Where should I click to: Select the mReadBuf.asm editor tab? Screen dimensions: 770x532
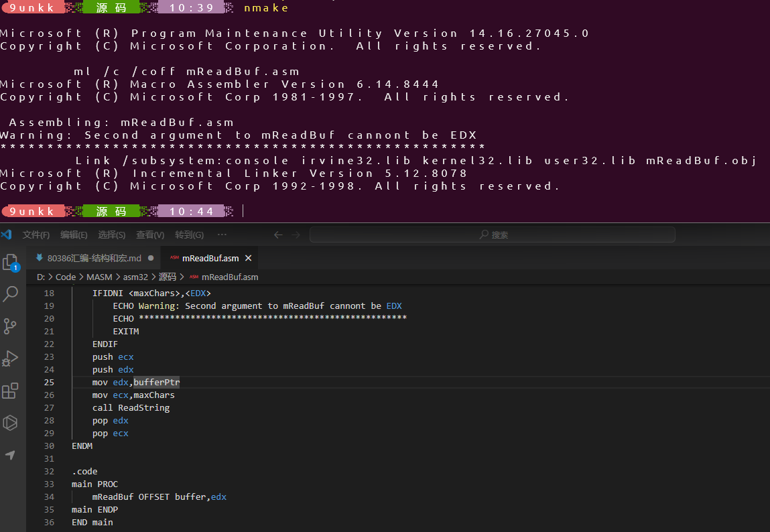point(210,258)
